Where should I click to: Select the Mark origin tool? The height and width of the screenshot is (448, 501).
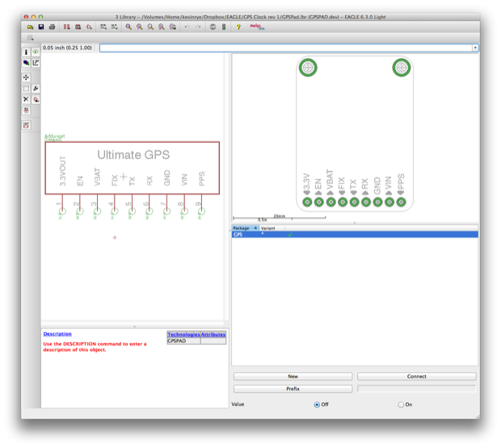coord(36,63)
